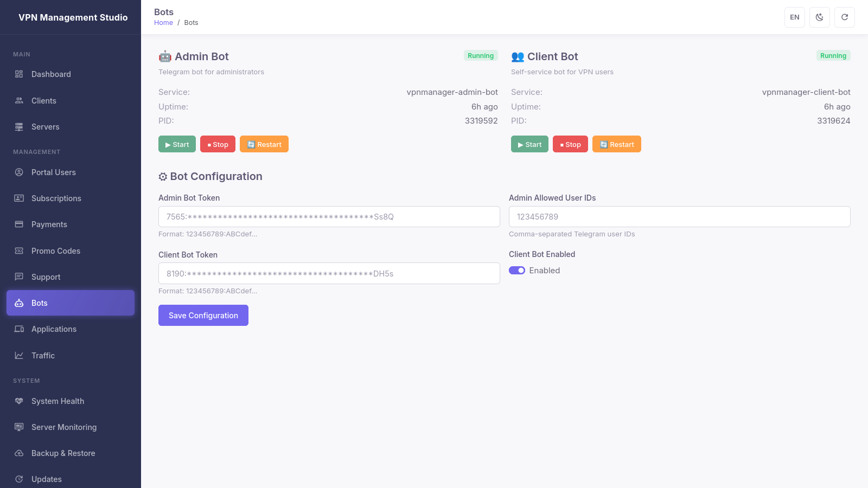Viewport: 868px width, 488px height.
Task: Start the Admin Bot
Action: [x=177, y=144]
